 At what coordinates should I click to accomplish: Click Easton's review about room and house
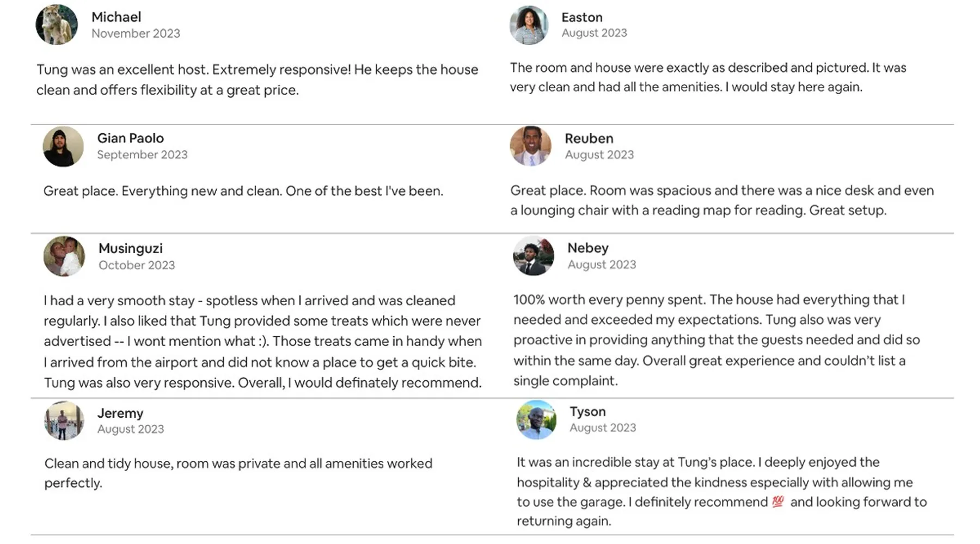point(708,77)
